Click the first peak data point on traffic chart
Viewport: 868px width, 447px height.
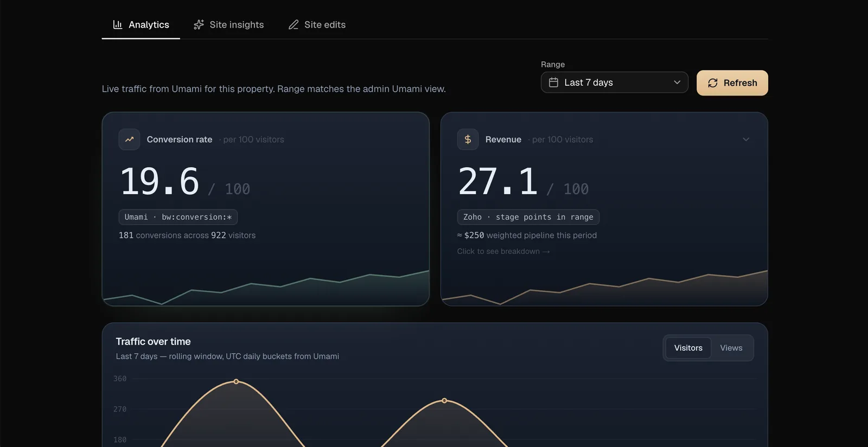[x=236, y=381]
